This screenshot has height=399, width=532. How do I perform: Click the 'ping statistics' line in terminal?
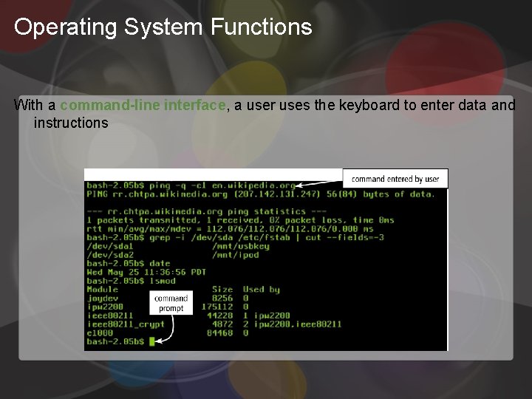point(207,211)
